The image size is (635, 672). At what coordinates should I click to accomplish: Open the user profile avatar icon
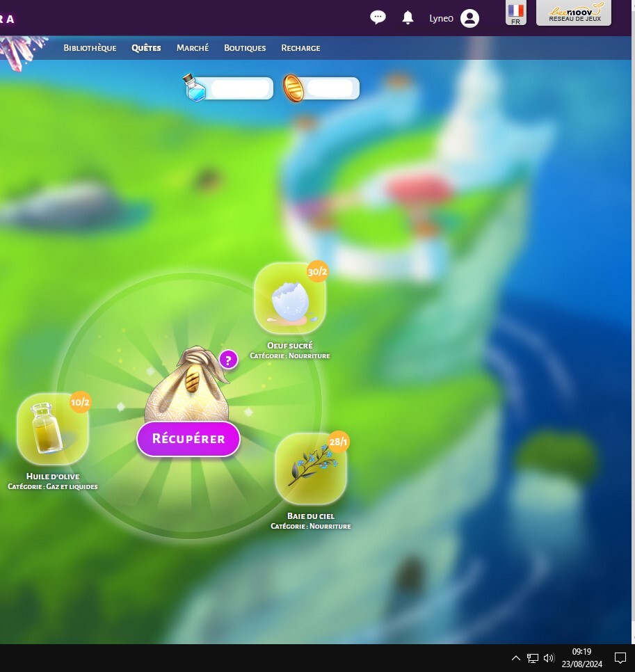click(469, 18)
